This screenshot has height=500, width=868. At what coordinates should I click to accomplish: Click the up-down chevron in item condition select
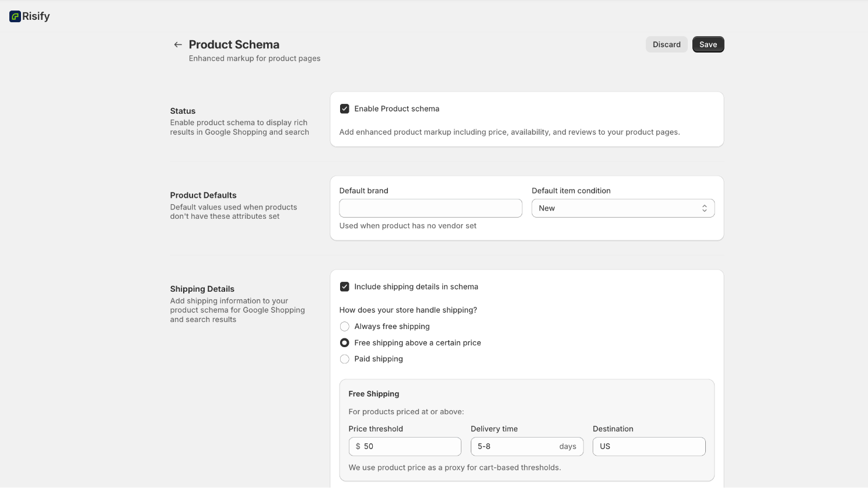[704, 208]
